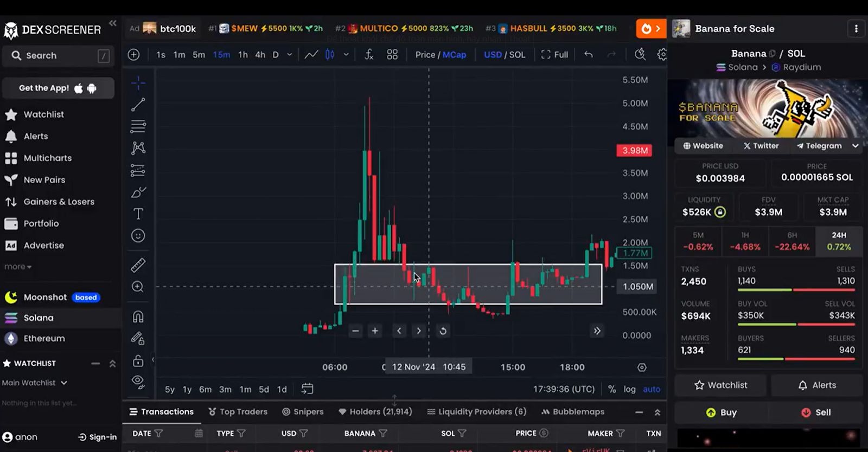The image size is (868, 452).
Task: Select the ruler measure tool
Action: point(138,265)
